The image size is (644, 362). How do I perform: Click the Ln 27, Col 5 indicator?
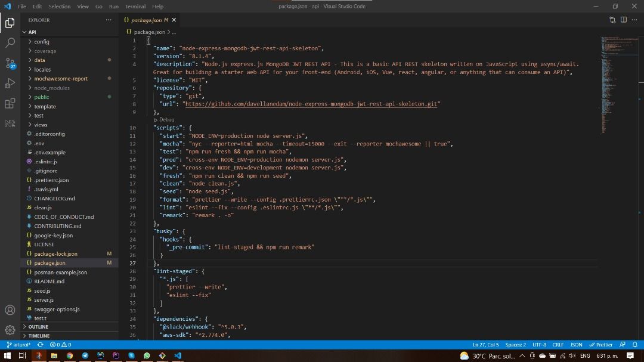coord(485,345)
